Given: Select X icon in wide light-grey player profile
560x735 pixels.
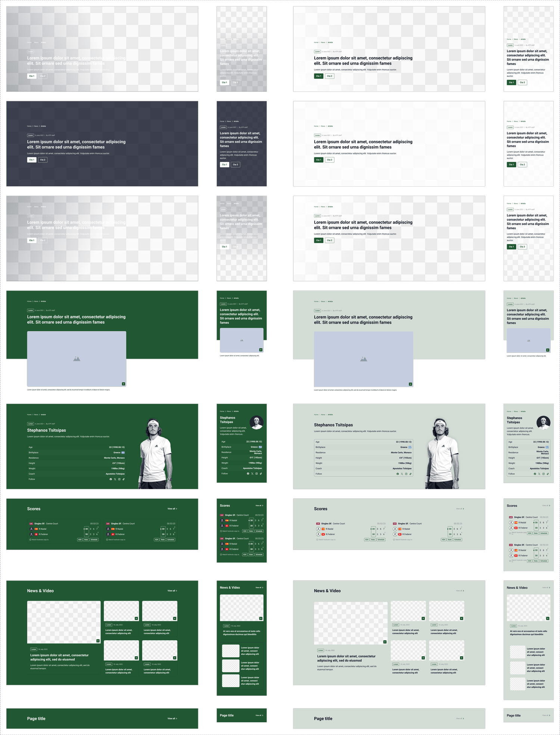Looking at the screenshot, I should tap(402, 474).
